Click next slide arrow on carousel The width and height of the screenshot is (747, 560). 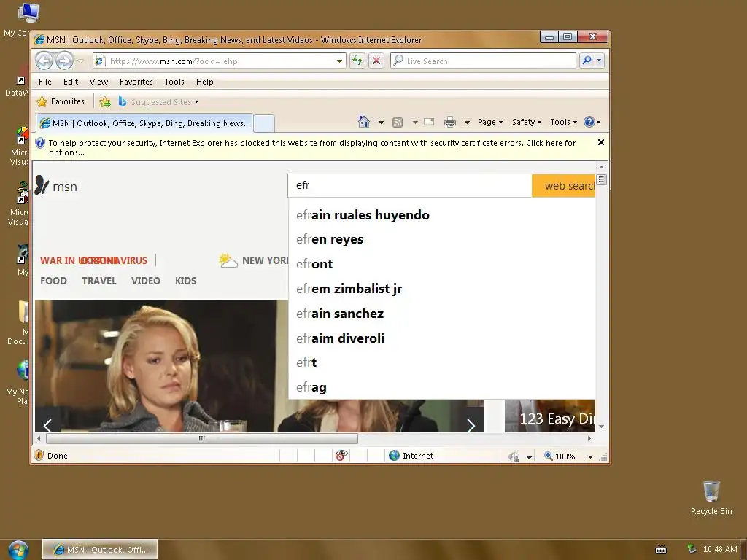click(471, 425)
